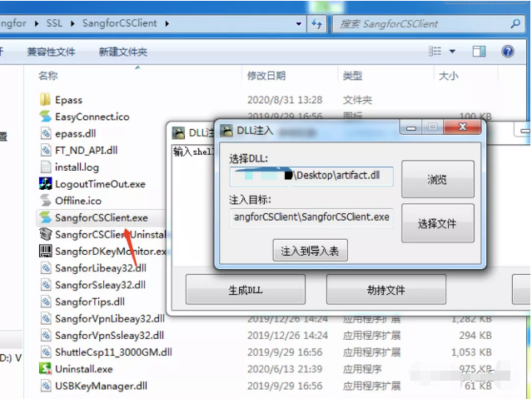Select the SangforLibeay32.dll icon
Viewport: 532px width, 414px height.
46,267
